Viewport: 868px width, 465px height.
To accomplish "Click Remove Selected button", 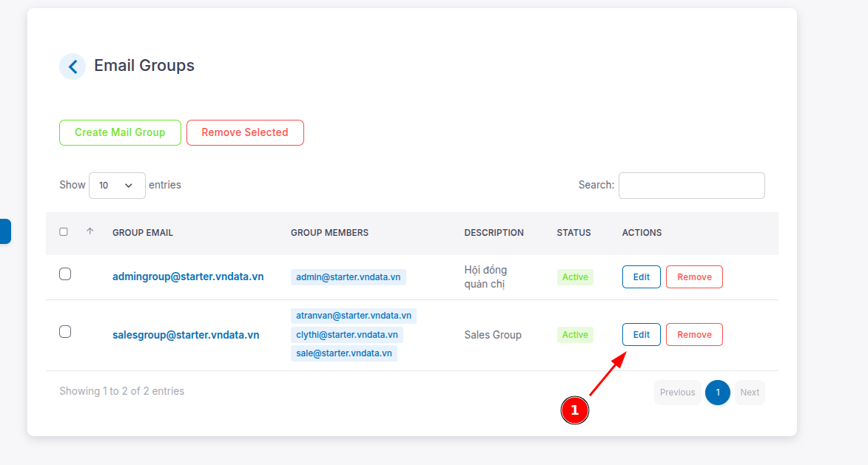I will point(245,133).
